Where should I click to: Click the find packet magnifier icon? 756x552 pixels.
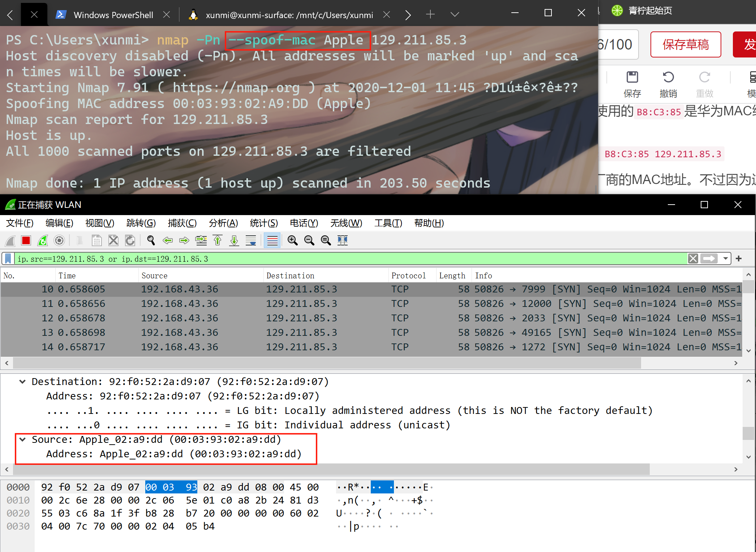coord(151,240)
